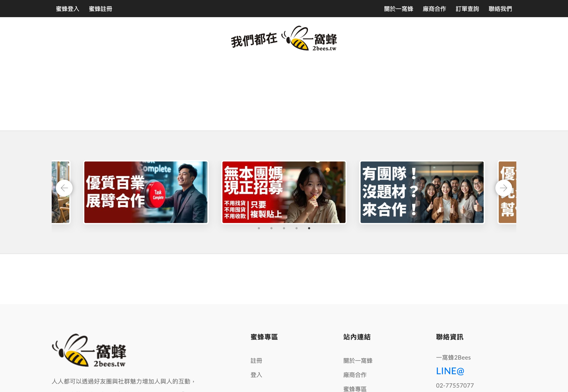
Task: Click the blue LINE@ footer link
Action: pyautogui.click(x=450, y=371)
